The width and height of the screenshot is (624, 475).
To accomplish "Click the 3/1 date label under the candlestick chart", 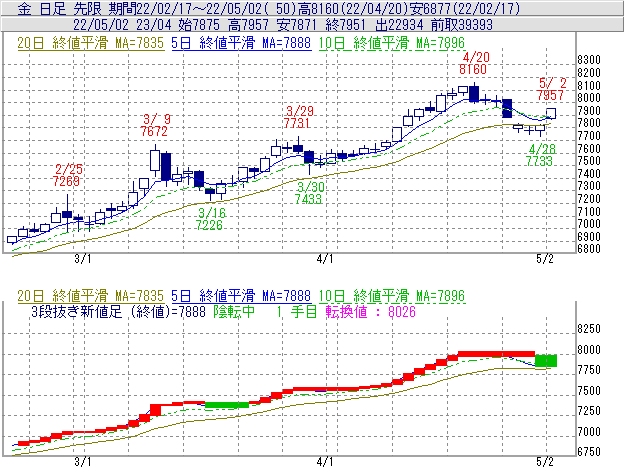I will click(83, 259).
